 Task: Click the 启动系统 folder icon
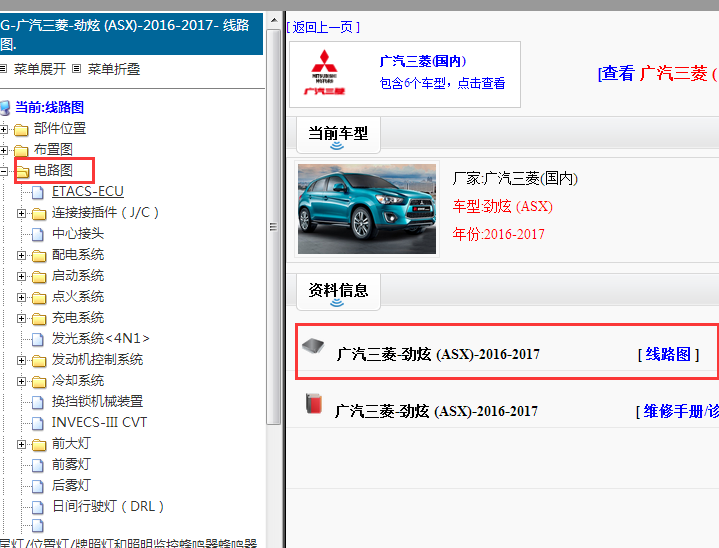click(x=39, y=277)
